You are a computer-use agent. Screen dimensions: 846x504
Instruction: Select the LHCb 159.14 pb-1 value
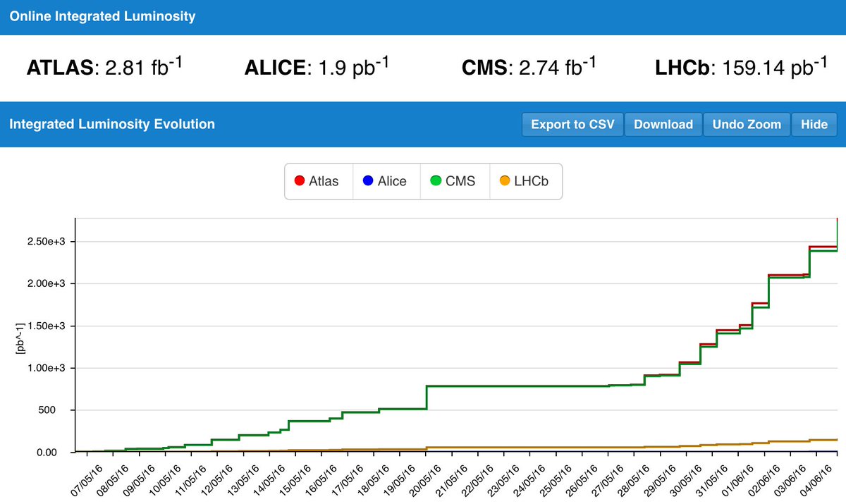(742, 67)
